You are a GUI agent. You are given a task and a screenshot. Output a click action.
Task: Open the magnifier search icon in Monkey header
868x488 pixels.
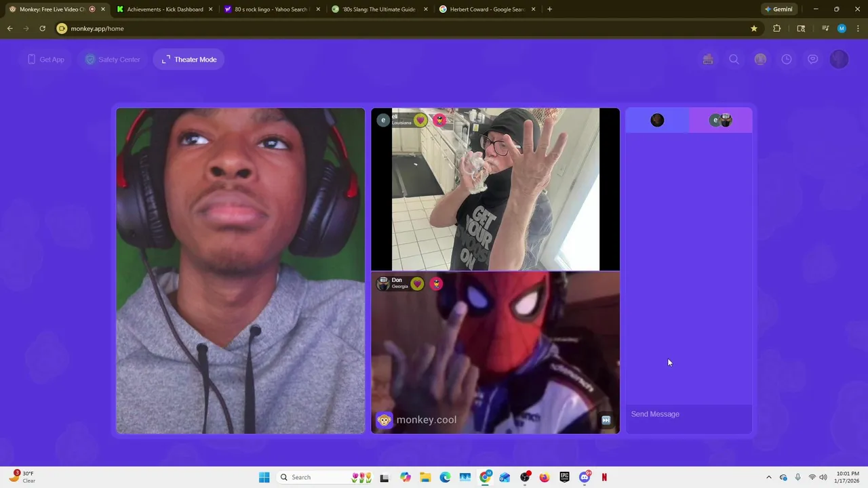pos(734,60)
